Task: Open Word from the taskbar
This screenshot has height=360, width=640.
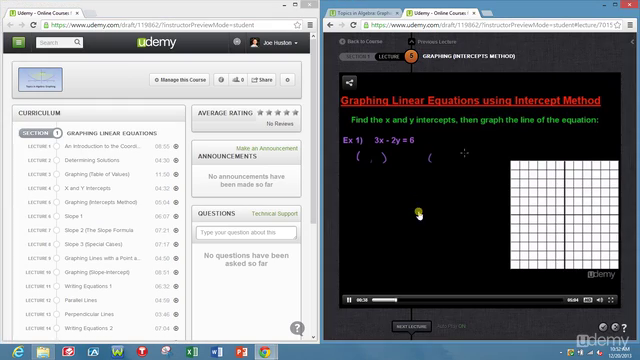Action: (217, 351)
